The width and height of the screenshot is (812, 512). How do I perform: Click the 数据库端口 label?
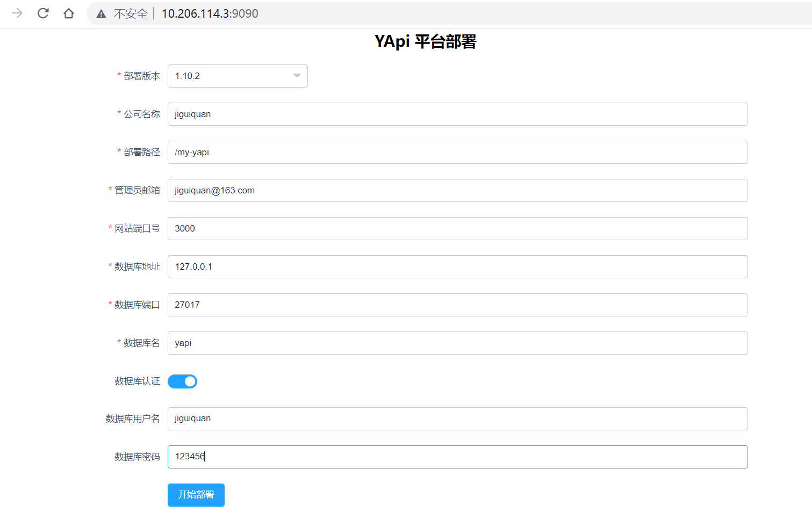[x=137, y=305]
